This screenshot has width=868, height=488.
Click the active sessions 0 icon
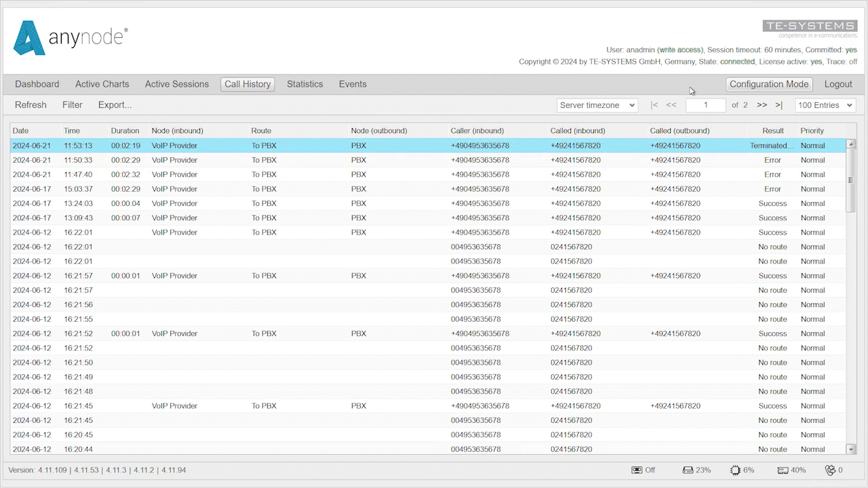click(830, 470)
